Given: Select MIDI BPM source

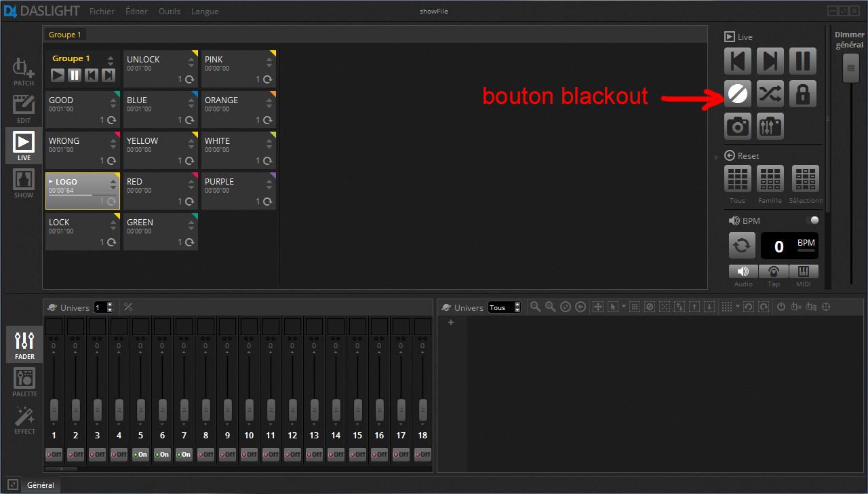Looking at the screenshot, I should coord(804,271).
